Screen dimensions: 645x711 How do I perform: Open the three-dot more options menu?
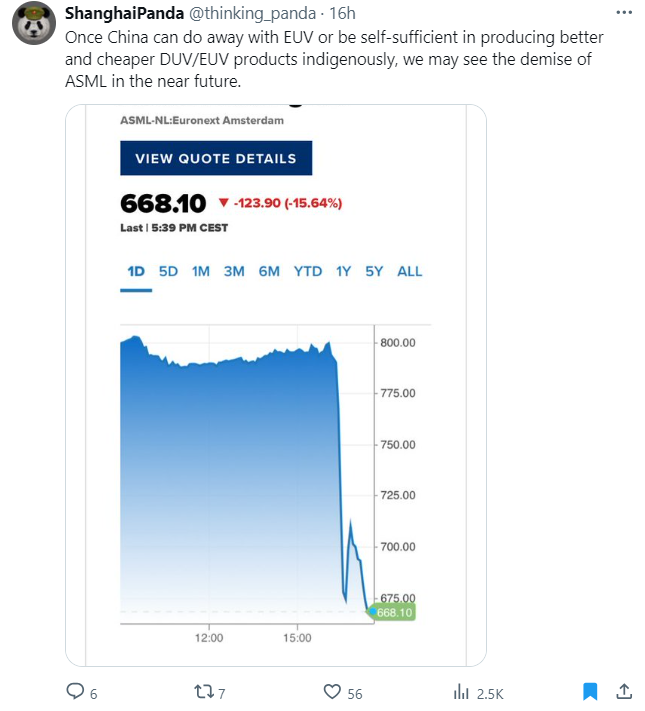(x=624, y=13)
